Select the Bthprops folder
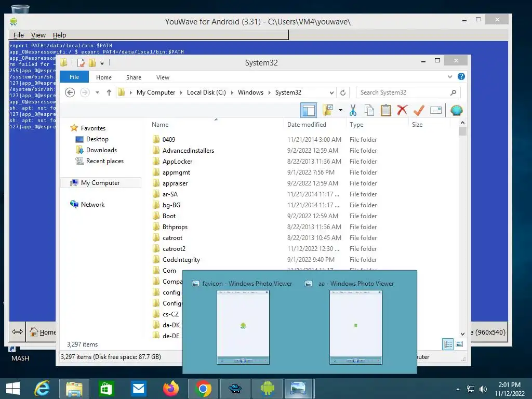This screenshot has height=399, width=532. (175, 227)
